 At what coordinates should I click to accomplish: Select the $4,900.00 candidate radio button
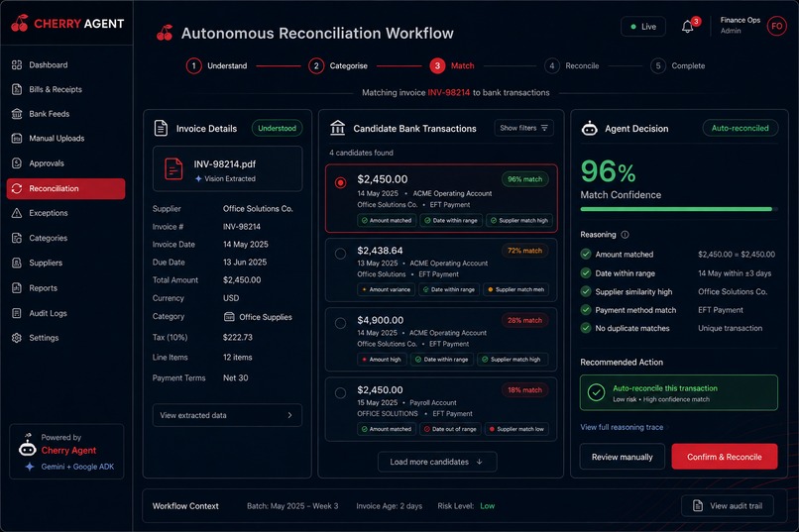coord(340,323)
